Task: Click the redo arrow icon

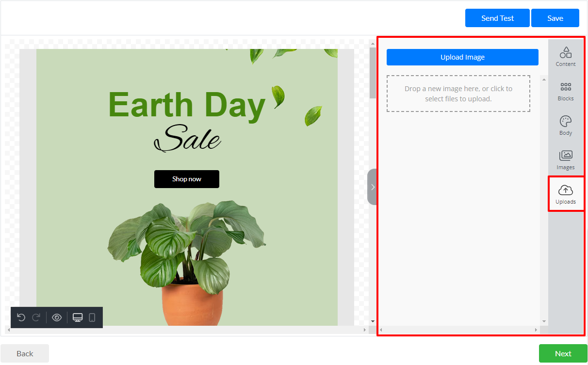Action: pyautogui.click(x=36, y=317)
